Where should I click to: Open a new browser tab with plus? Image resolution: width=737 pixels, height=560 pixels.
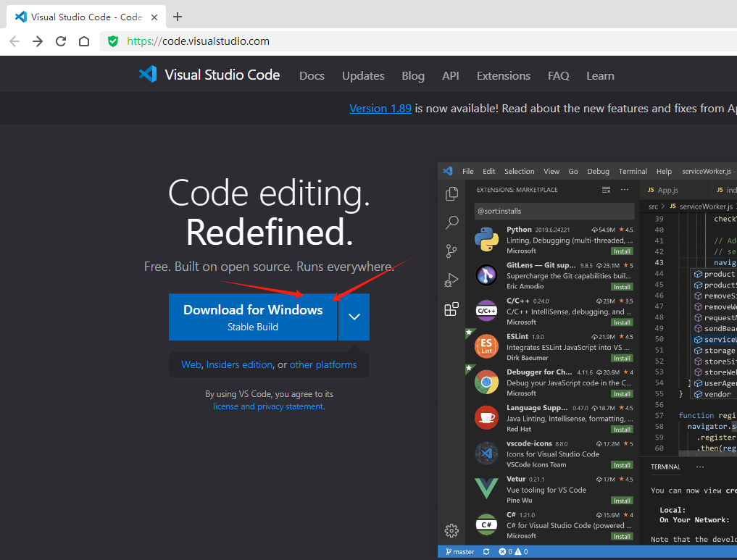pos(178,17)
